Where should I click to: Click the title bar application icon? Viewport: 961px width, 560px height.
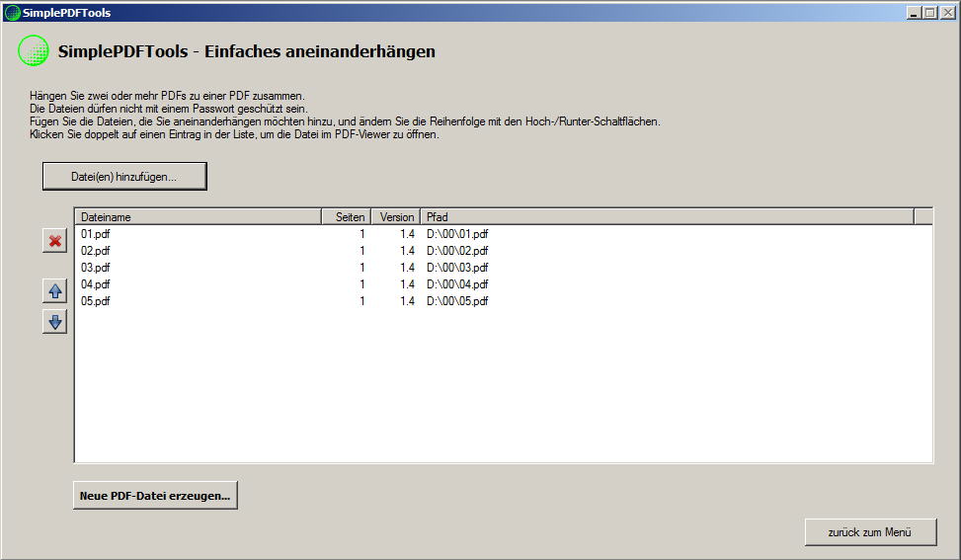[x=12, y=13]
